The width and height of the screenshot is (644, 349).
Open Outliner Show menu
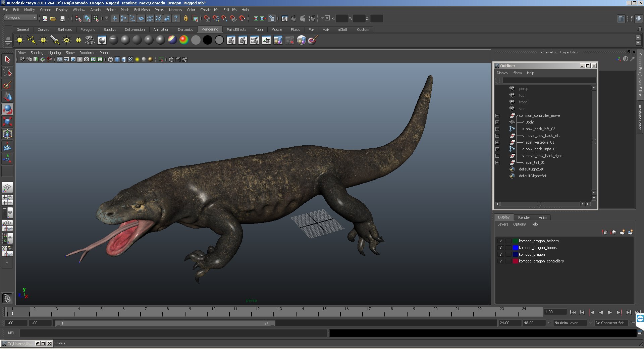(x=518, y=73)
